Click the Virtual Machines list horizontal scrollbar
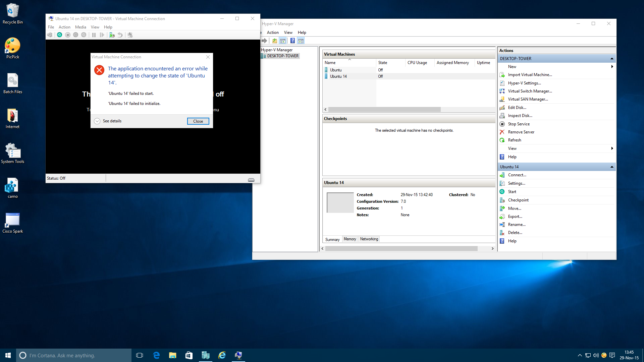This screenshot has width=644, height=362. click(x=384, y=110)
